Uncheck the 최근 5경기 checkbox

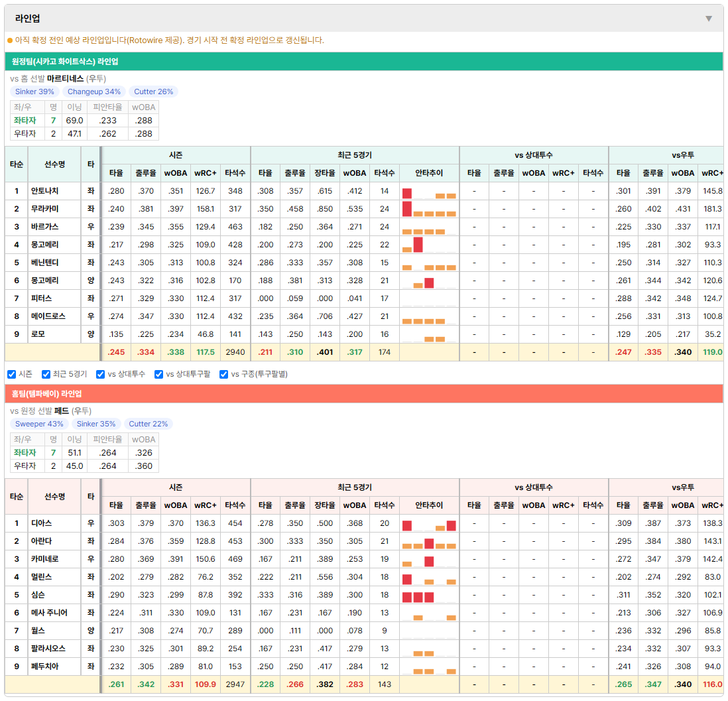[x=46, y=375]
